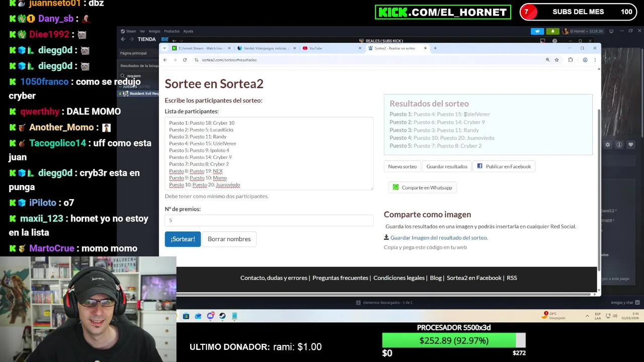
Task: Click Elementos descargados in Steam footer
Action: 384,303
